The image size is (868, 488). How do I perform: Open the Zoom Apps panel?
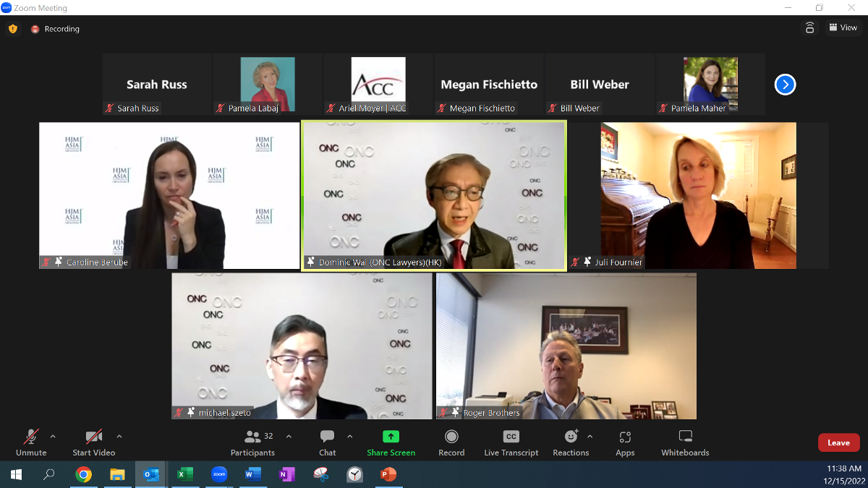coord(625,442)
